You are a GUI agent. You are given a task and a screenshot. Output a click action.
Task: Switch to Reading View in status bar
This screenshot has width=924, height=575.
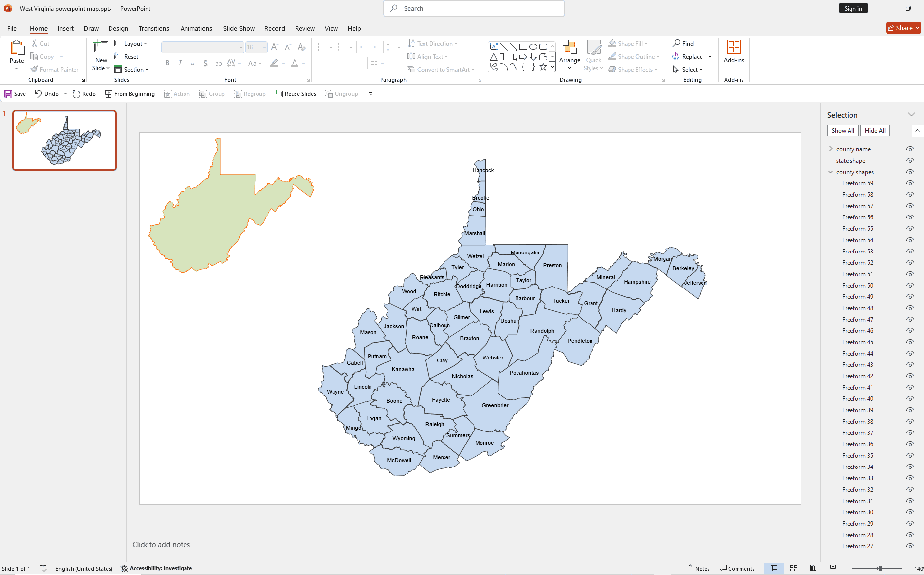[x=813, y=568]
